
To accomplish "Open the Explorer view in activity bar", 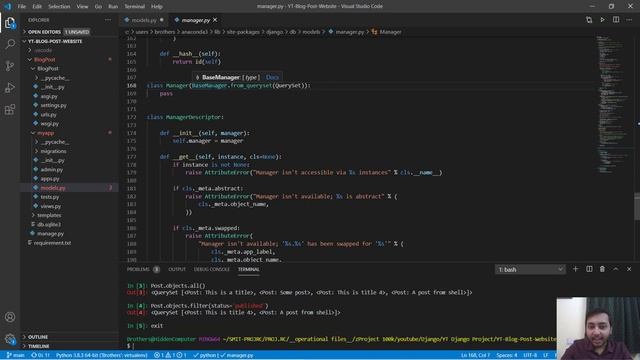I will (x=10, y=23).
